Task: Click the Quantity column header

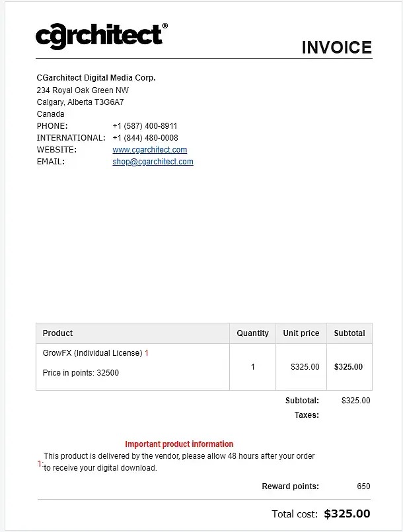Action: tap(252, 333)
